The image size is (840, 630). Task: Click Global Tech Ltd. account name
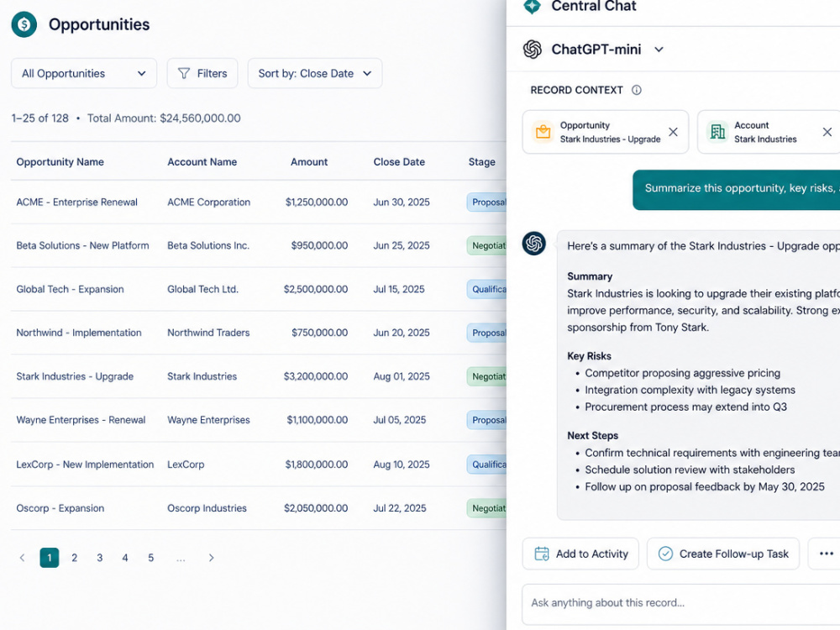(x=202, y=289)
